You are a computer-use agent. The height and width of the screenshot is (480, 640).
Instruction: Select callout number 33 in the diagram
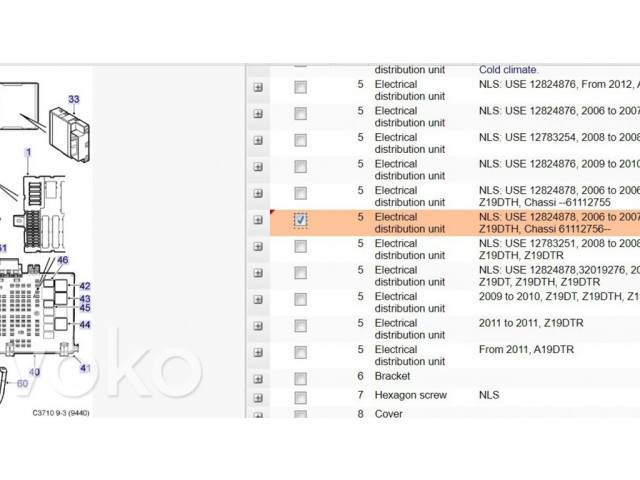point(74,99)
